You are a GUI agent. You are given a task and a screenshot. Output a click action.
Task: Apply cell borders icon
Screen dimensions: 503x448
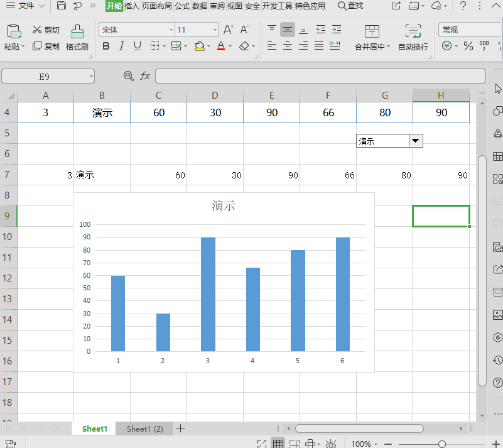(x=154, y=46)
